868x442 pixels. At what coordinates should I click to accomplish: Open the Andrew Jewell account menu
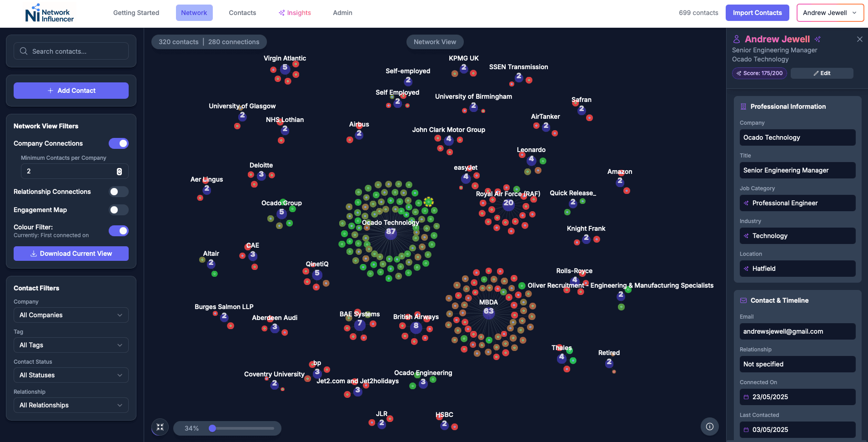point(829,13)
